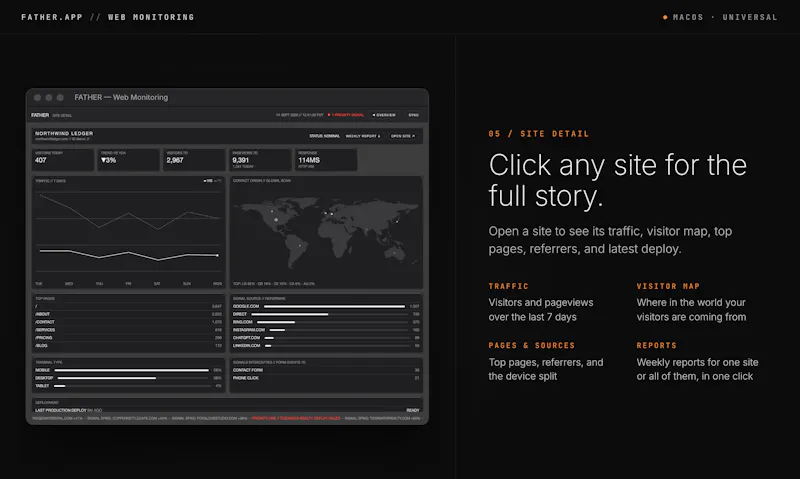Click the LINKEDIN.COM referrer row
The height and width of the screenshot is (479, 800).
click(326, 346)
